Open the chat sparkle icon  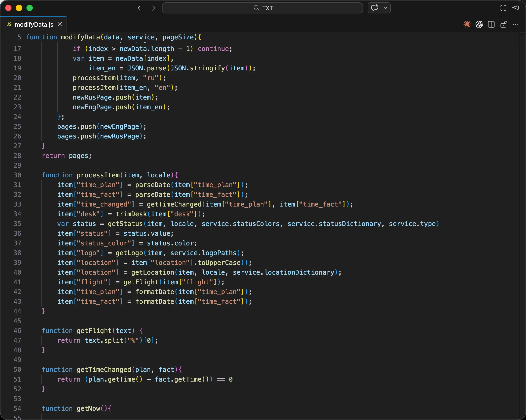(375, 8)
